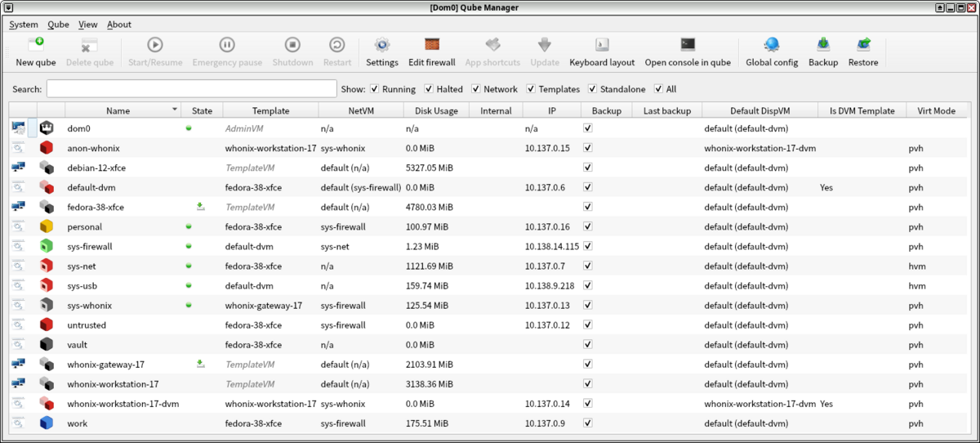Click the Update arrow icon
Image resolution: width=980 pixels, height=443 pixels.
(x=545, y=45)
